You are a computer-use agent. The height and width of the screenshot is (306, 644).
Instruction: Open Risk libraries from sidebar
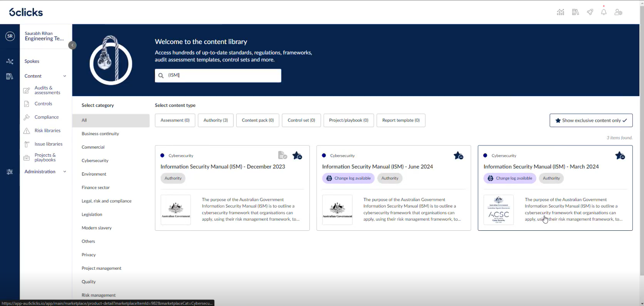pyautogui.click(x=47, y=130)
